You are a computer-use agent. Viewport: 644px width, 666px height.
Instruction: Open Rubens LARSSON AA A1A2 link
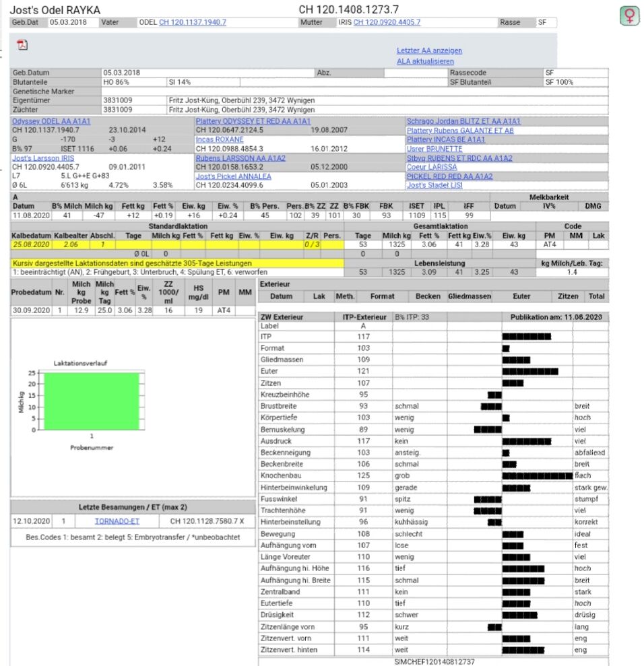click(x=240, y=158)
